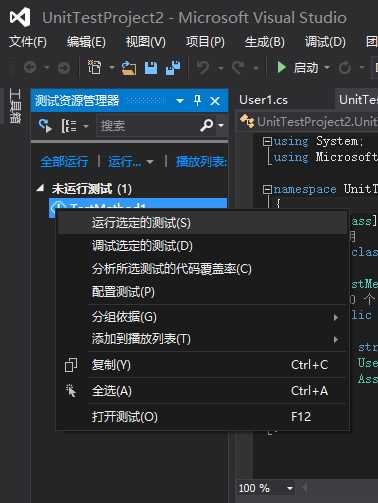Open the 项目(P) menu
The height and width of the screenshot is (503, 378).
(205, 42)
